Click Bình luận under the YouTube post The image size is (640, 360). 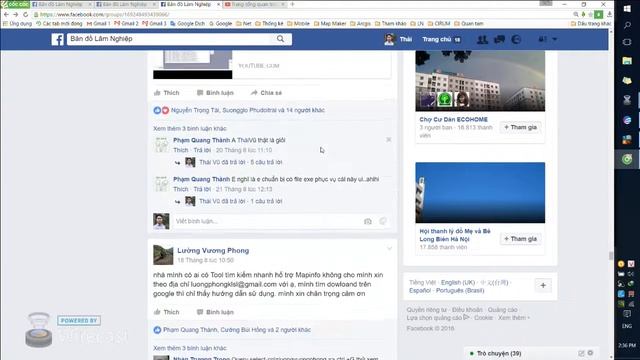215,93
